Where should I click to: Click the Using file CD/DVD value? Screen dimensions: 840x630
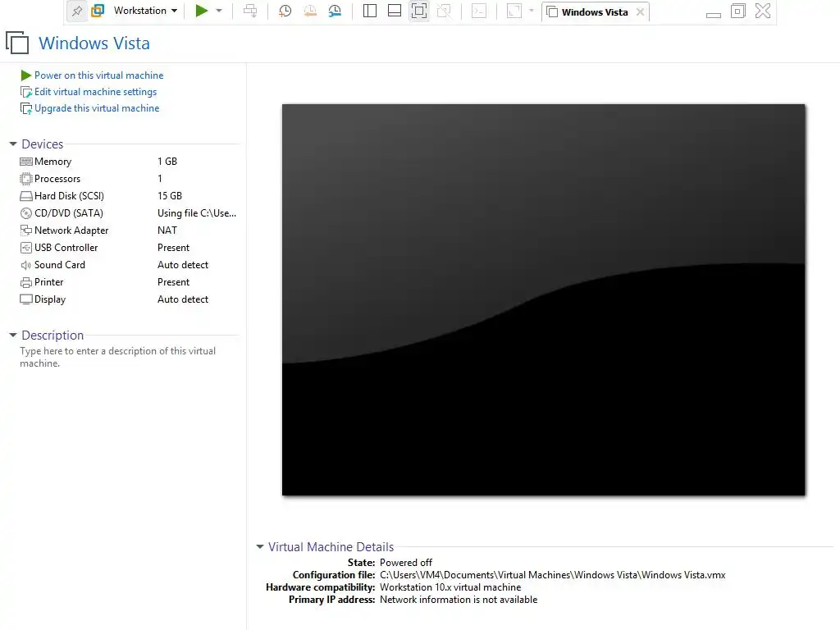point(197,212)
